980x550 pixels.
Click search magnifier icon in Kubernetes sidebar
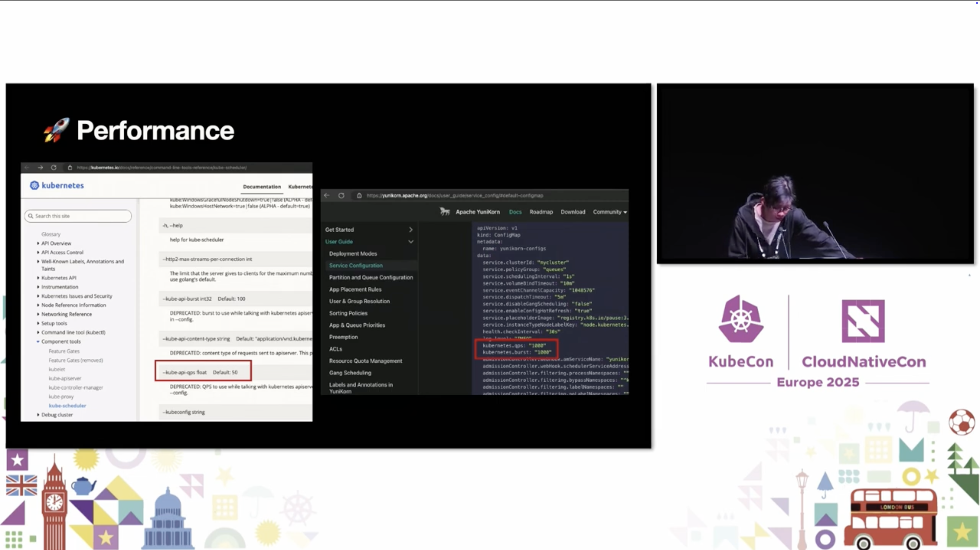click(31, 216)
